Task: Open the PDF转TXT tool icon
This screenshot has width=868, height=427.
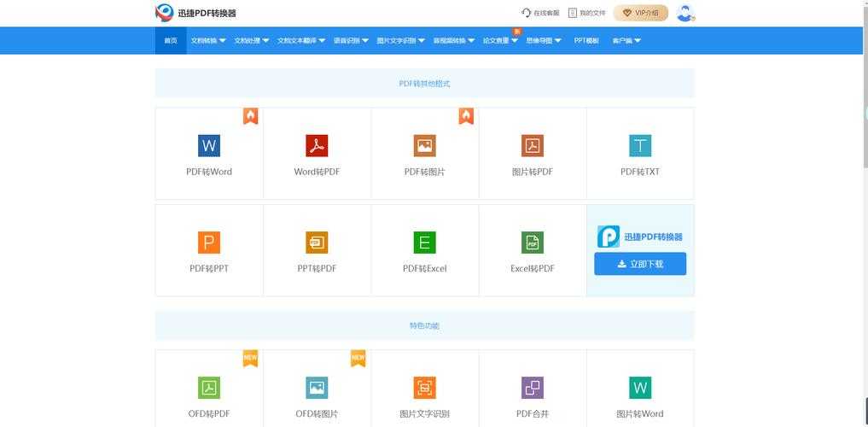Action: coord(640,145)
